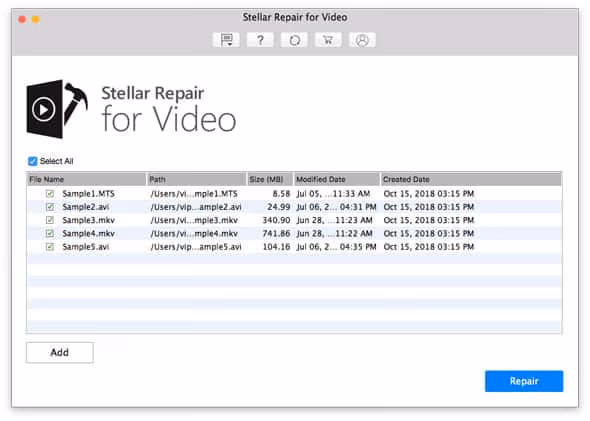Uncheck the Sample1.MTS checkbox
The image size is (590, 421).
[x=50, y=194]
